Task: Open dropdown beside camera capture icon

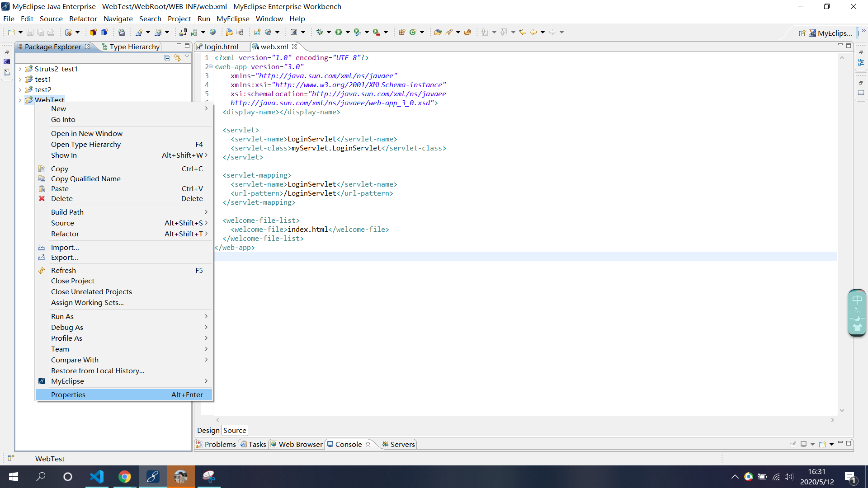Action: pyautogui.click(x=303, y=33)
